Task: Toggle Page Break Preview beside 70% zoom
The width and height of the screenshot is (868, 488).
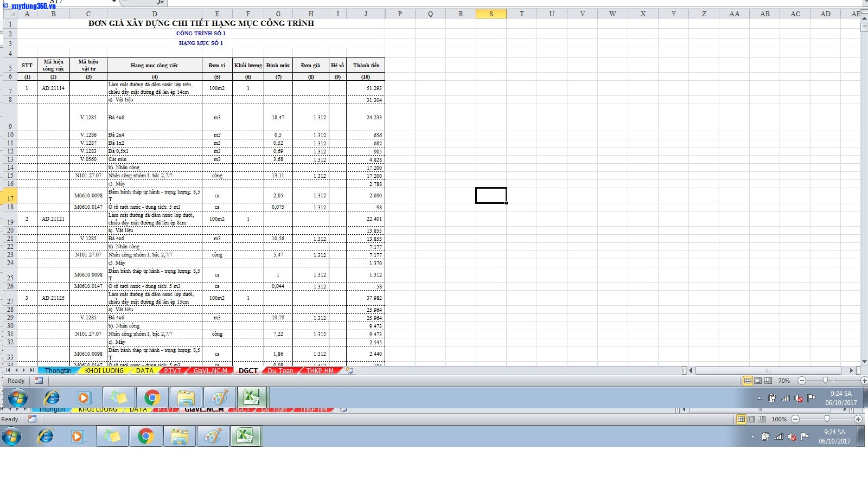Action: pyautogui.click(x=768, y=381)
